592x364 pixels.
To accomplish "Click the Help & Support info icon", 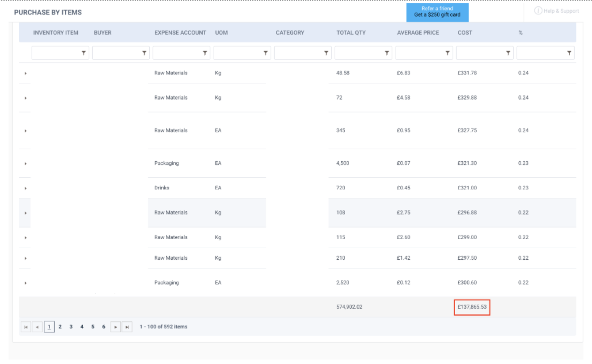I will [538, 10].
